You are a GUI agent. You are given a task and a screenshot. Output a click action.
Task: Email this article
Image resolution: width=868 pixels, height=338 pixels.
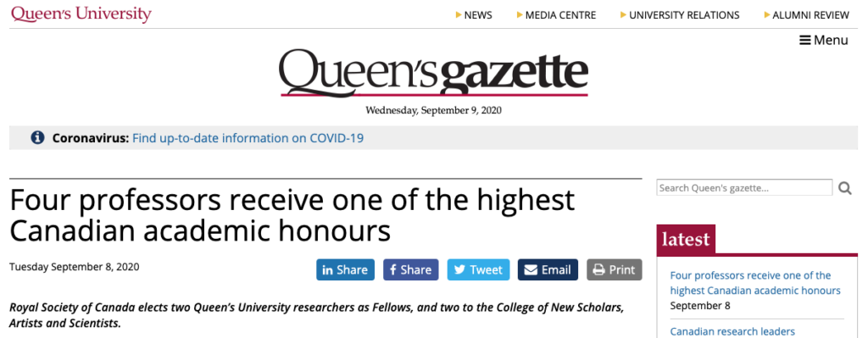pyautogui.click(x=548, y=270)
